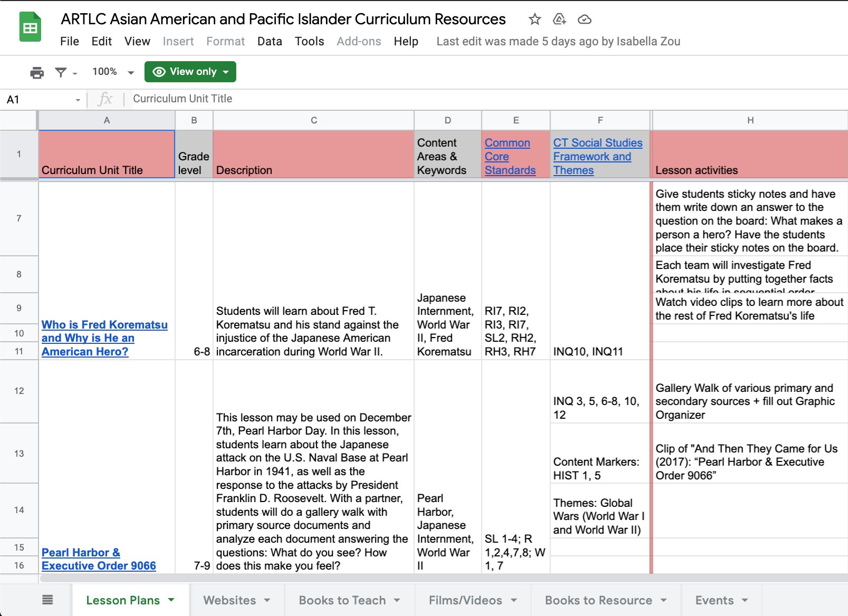Open the all sheets list icon
The image size is (848, 616).
pyautogui.click(x=47, y=600)
